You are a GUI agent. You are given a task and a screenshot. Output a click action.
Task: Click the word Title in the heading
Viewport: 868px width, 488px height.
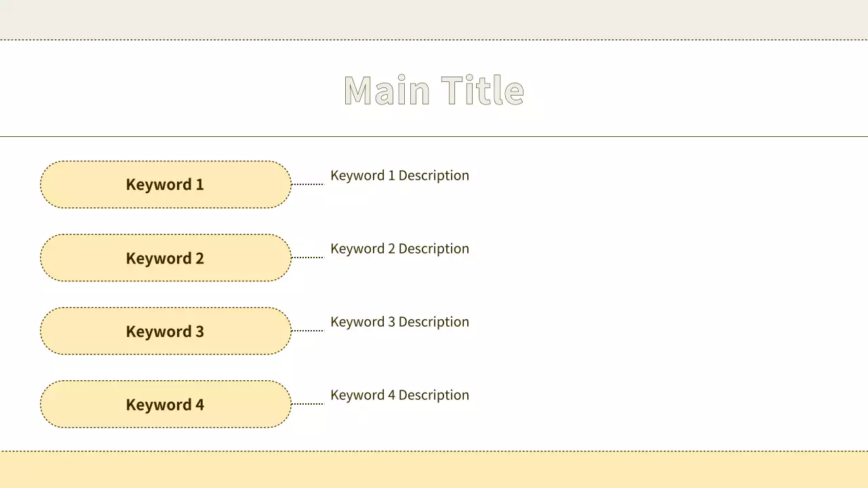482,90
